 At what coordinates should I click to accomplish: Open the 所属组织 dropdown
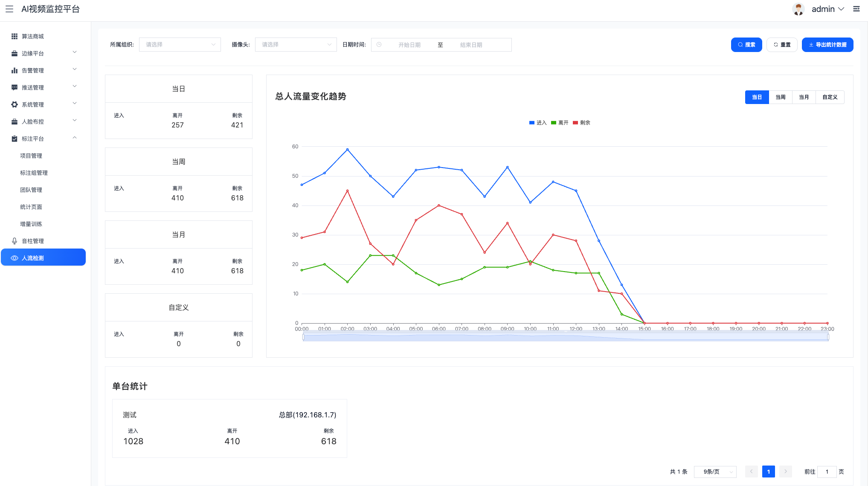pos(180,45)
